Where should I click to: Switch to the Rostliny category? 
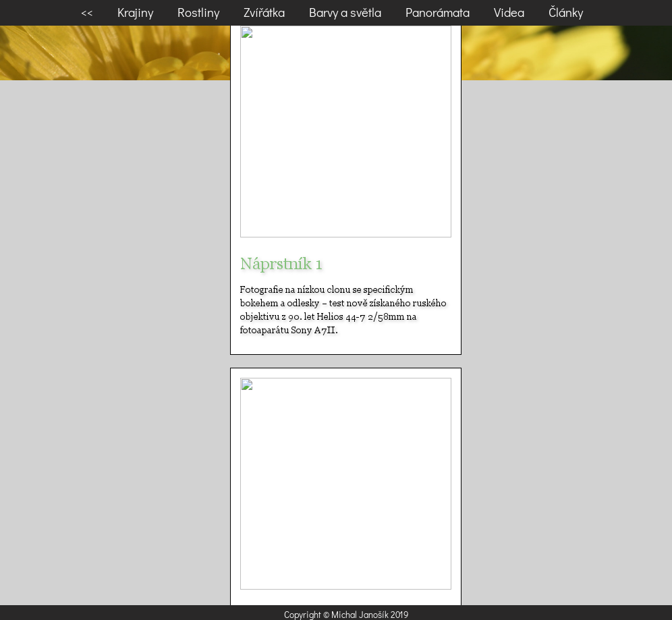[x=198, y=13]
